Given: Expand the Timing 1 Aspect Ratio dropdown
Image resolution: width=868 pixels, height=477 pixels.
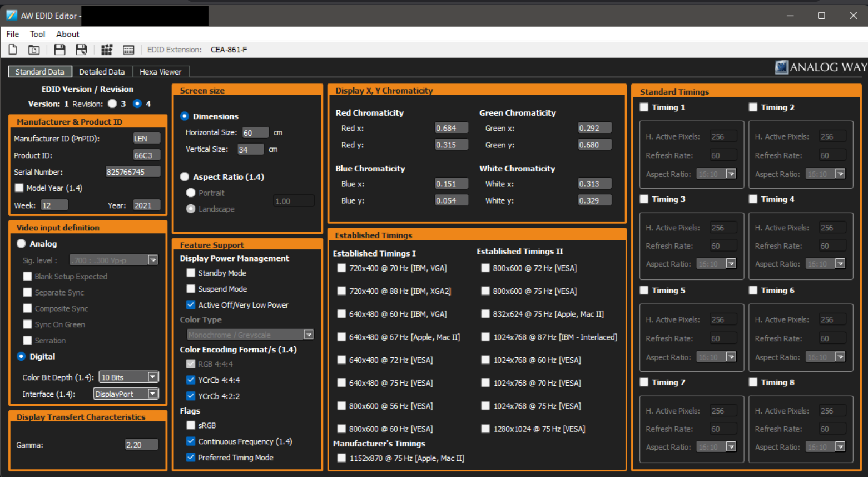Looking at the screenshot, I should [731, 174].
